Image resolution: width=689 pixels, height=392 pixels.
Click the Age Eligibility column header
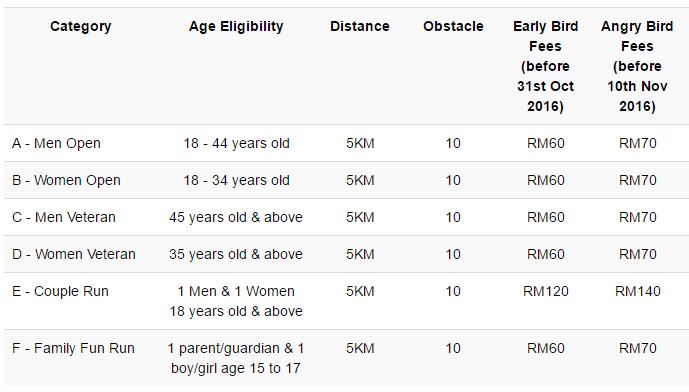236,26
